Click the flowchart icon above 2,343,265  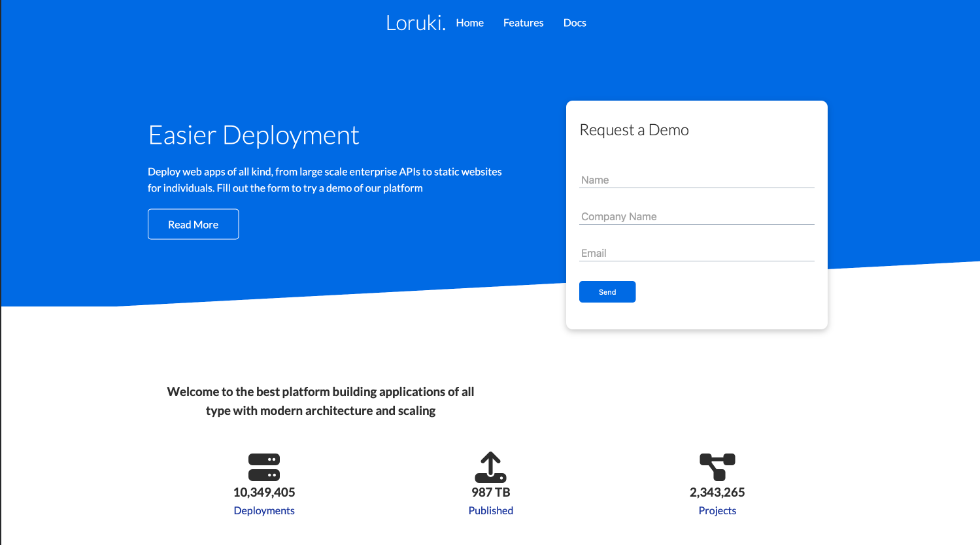tap(717, 465)
